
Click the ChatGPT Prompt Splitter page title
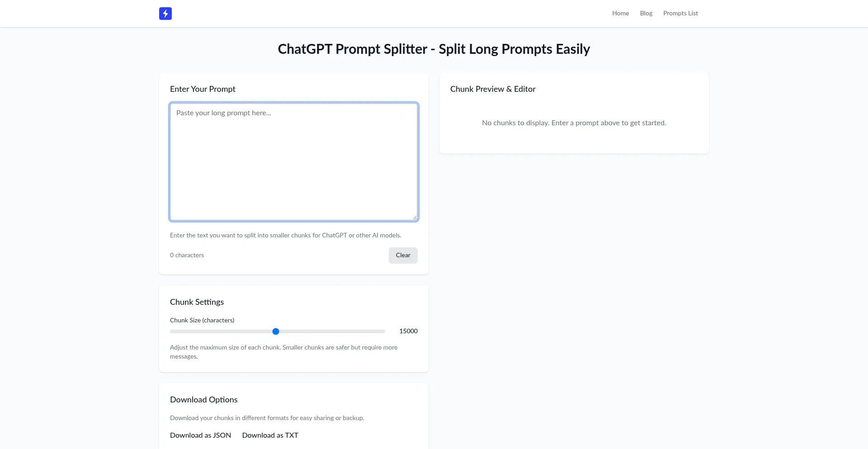434,49
